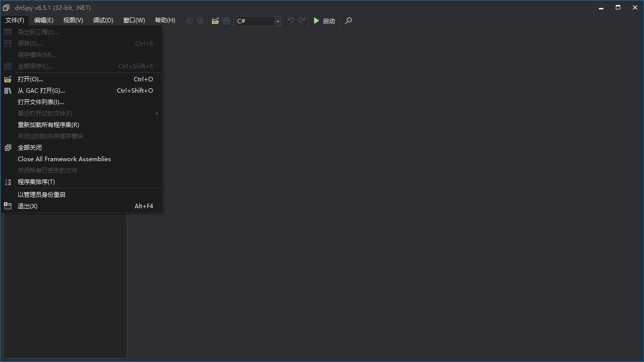Select 全部关闭 menu entry
The width and height of the screenshot is (644, 362).
82,148
